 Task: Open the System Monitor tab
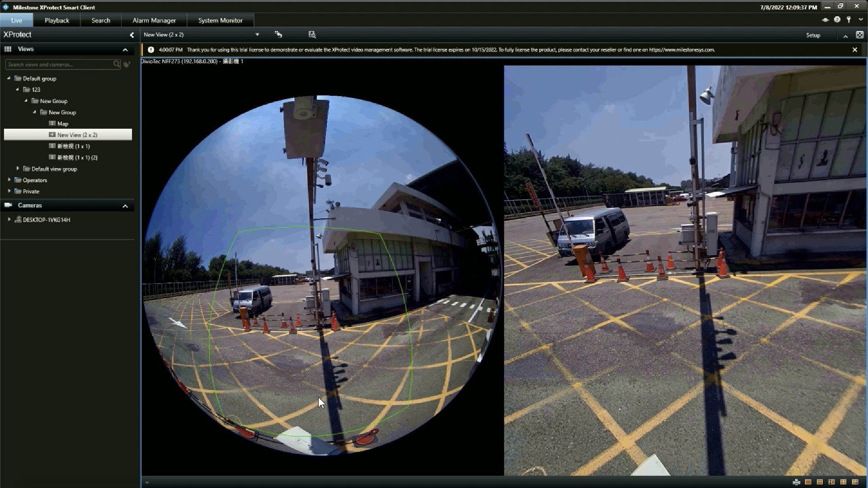220,20
